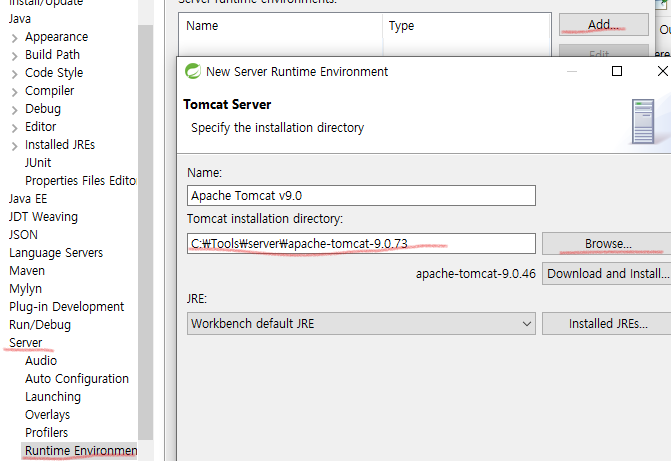Open Installed JREs in the preferences tree
Image resolution: width=671 pixels, height=462 pixels.
[60, 145]
